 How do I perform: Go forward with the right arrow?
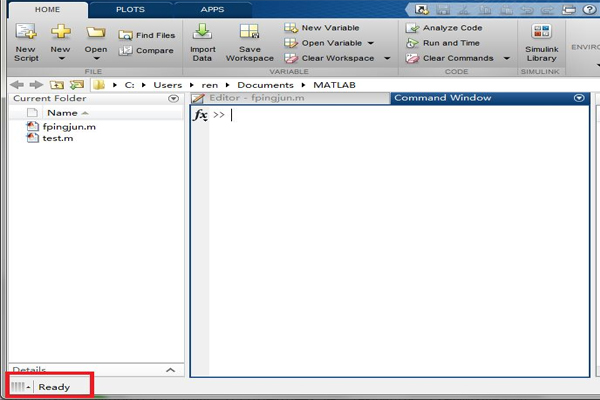coord(36,85)
